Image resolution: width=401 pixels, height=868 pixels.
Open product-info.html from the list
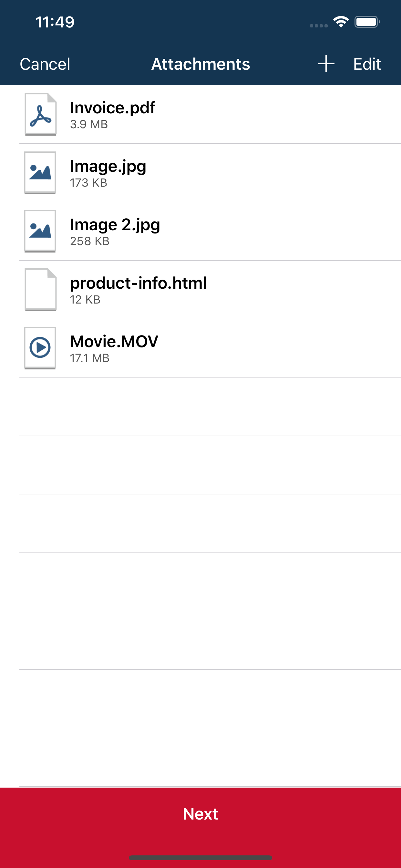(200, 289)
